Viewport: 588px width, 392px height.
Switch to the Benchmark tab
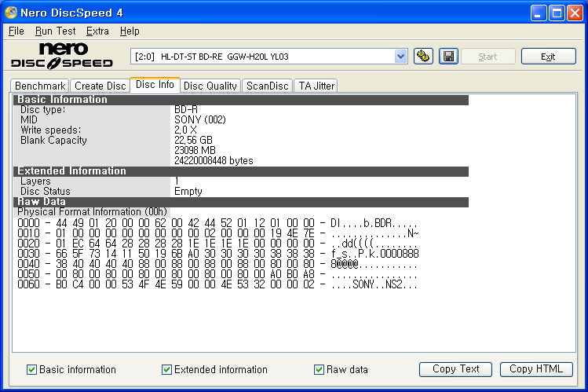click(x=40, y=86)
